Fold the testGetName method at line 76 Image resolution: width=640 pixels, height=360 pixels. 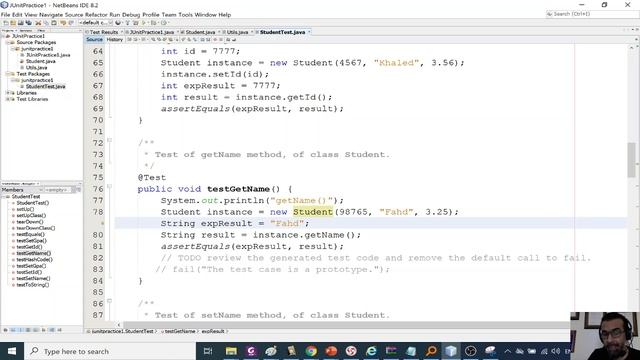109,186
